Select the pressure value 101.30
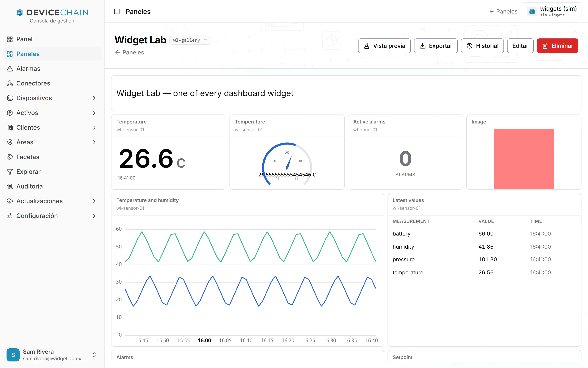 (x=487, y=259)
